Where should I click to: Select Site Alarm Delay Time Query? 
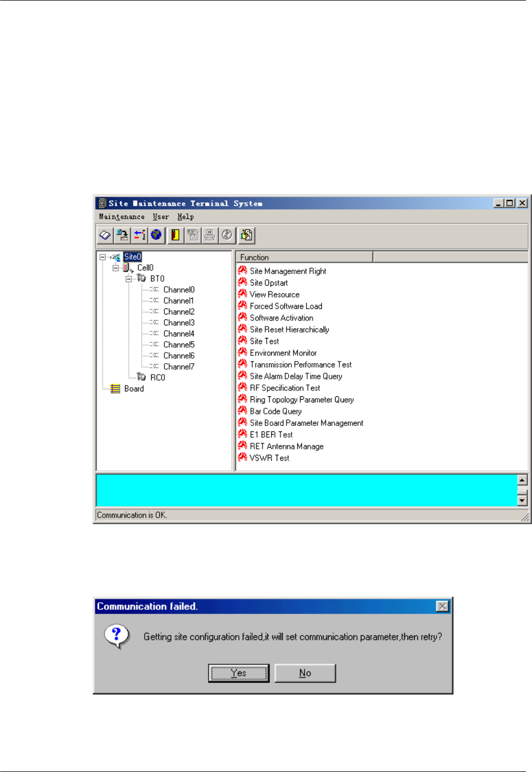[x=296, y=376]
